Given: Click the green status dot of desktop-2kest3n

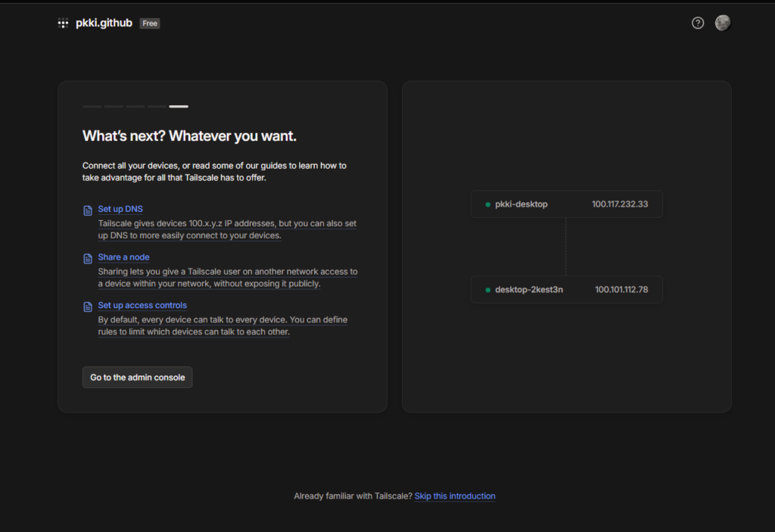Looking at the screenshot, I should pos(488,290).
